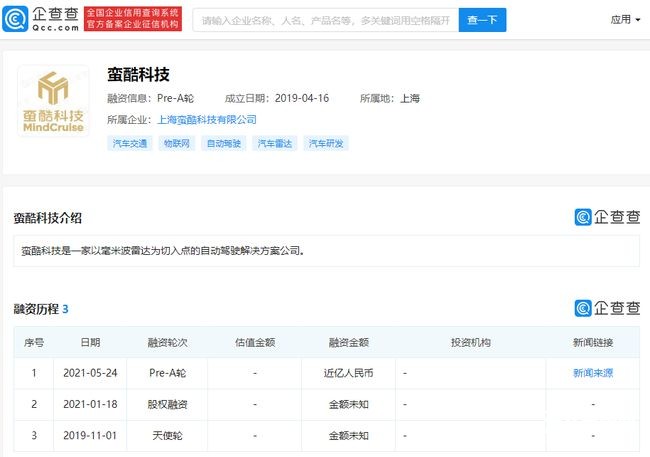Click the search input field
Viewport: 650px width, 457px height.
point(325,20)
